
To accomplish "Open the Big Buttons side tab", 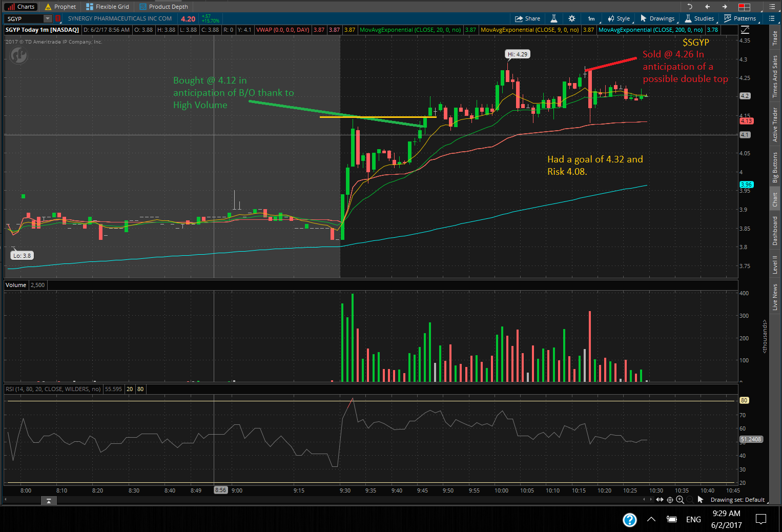I will [775, 167].
